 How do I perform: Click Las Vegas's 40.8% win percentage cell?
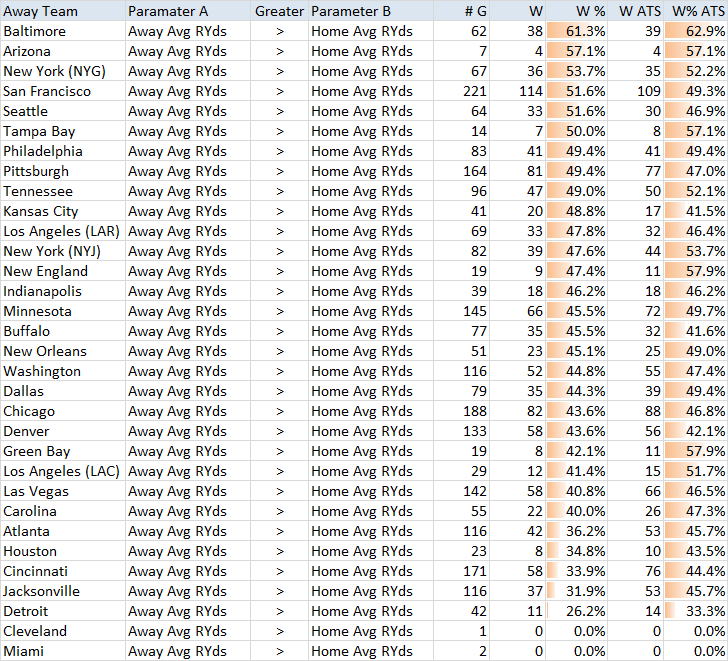click(577, 491)
